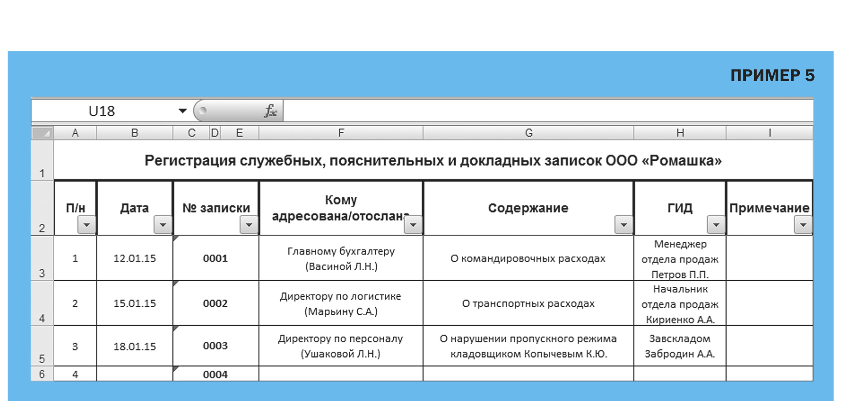Screen dimensions: 868x401
Task: Select column G header
Action: [x=529, y=133]
